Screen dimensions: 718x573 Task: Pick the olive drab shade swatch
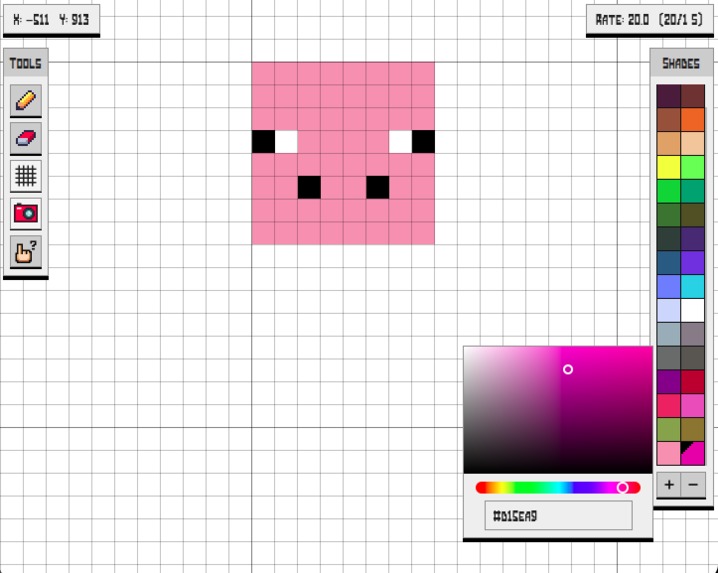(x=693, y=215)
